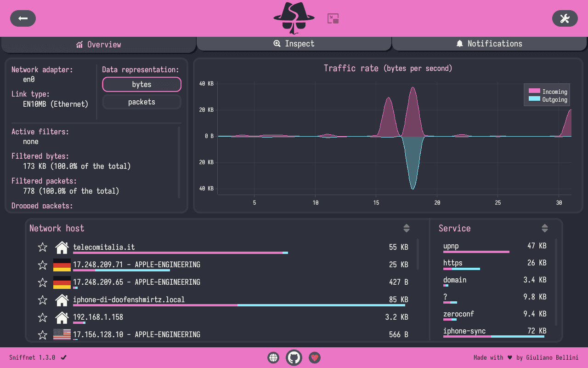588x368 pixels.
Task: Open the Service column sort selector
Action: pos(544,228)
